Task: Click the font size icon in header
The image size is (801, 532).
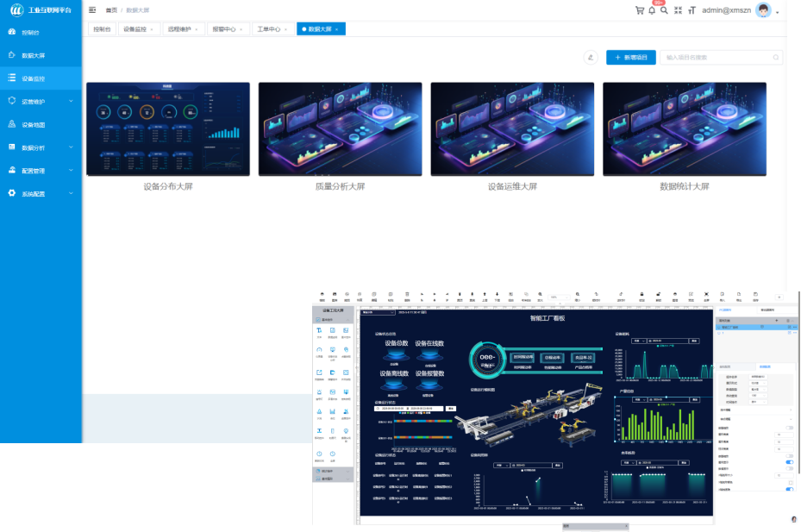Action: tap(691, 10)
